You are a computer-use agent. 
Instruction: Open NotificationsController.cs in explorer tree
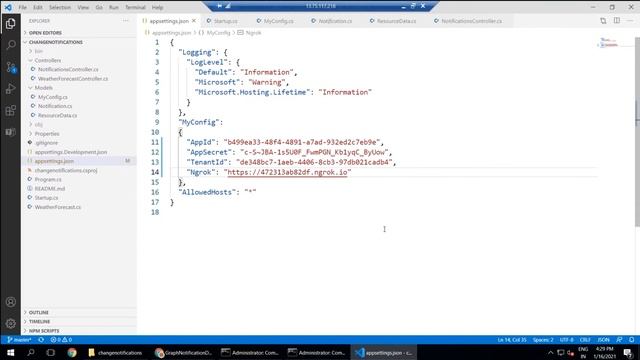(68, 69)
